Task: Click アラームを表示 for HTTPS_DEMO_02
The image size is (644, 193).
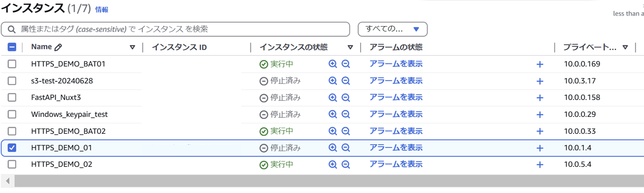Action: point(396,164)
